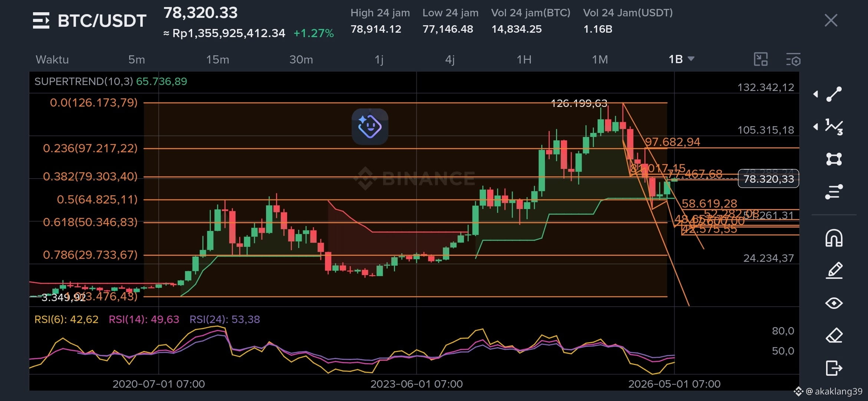The width and height of the screenshot is (868, 401).
Task: Select the eraser to delete drawings
Action: point(834,336)
